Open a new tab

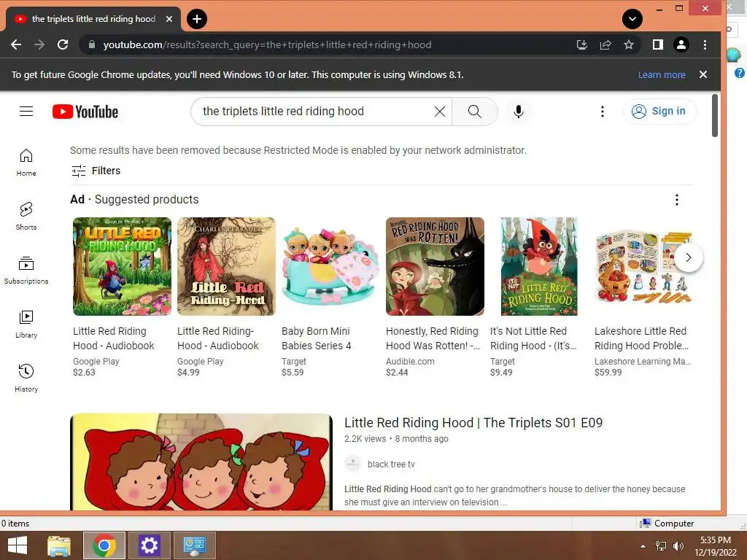(197, 19)
